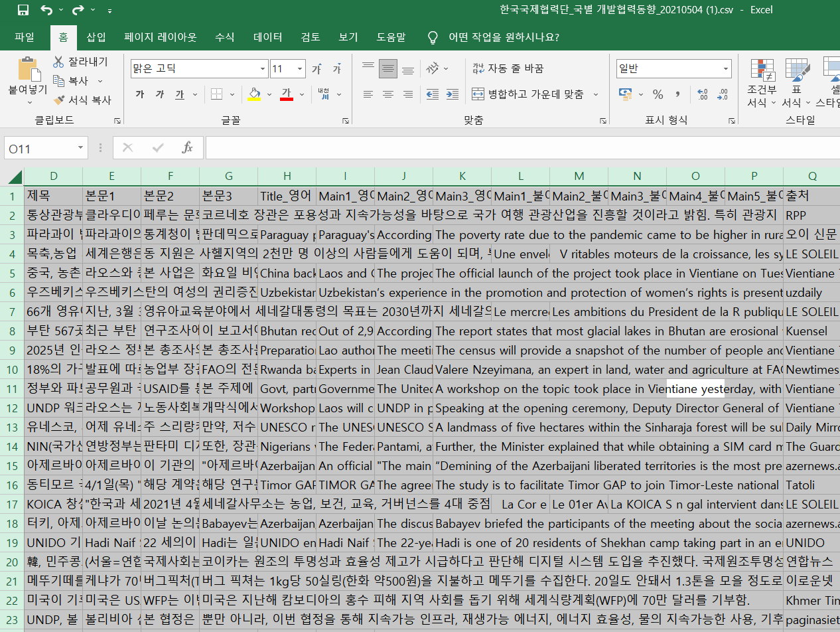
Task: Click the text orientation icon
Action: tap(433, 68)
